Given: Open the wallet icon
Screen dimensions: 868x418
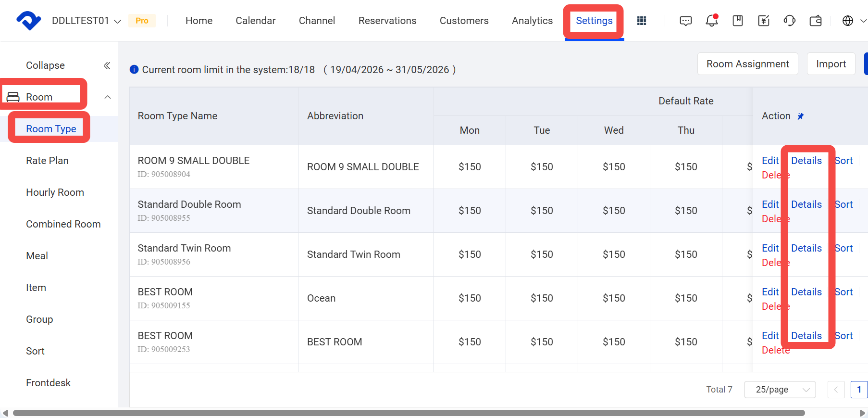Looking at the screenshot, I should point(816,21).
